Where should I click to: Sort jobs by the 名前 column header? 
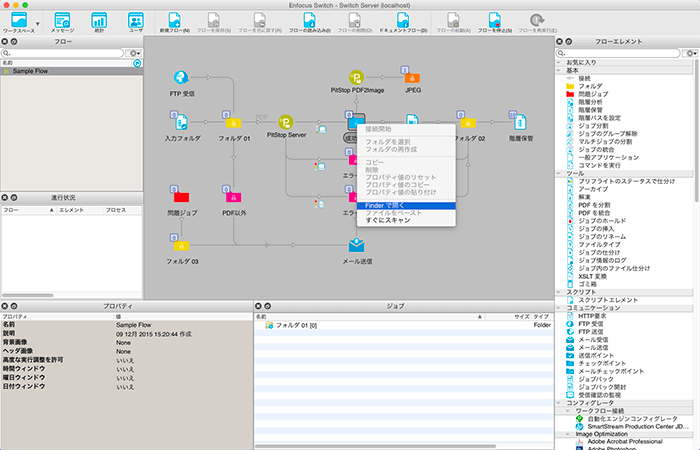(369, 317)
